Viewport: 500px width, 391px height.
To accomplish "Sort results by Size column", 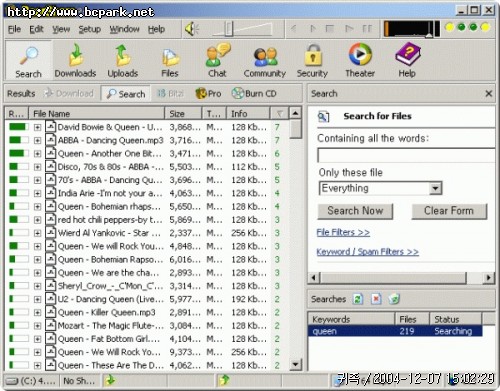I will (183, 114).
